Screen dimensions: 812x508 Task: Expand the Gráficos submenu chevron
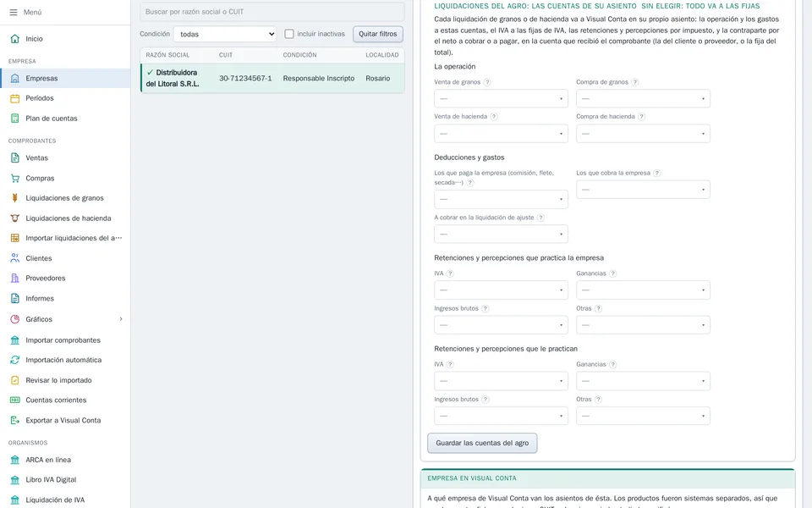(x=121, y=319)
